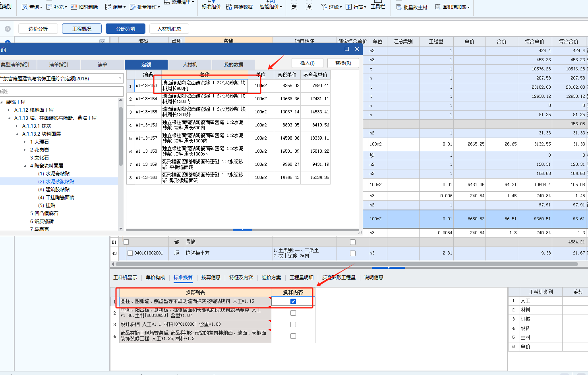Switch to the 人材机 tab in dialog

pyautogui.click(x=190, y=64)
